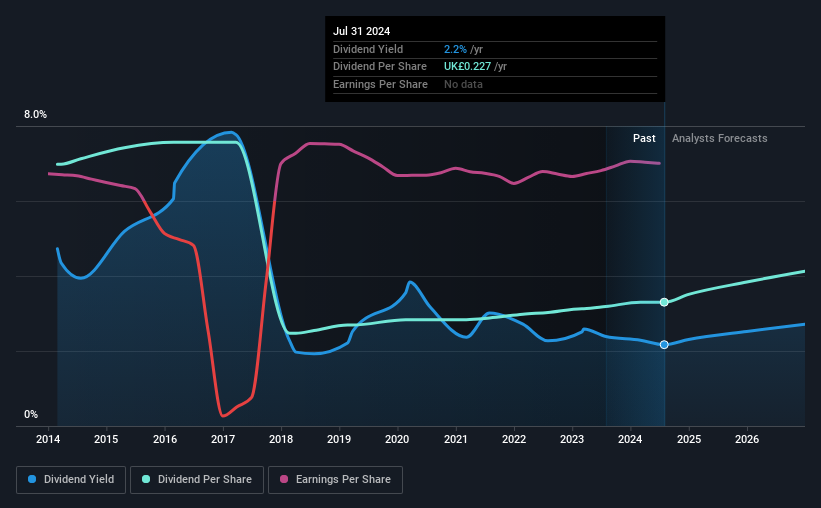Click the 2.2% dividend yield value in tooltip
This screenshot has height=508, width=821.
click(x=455, y=49)
